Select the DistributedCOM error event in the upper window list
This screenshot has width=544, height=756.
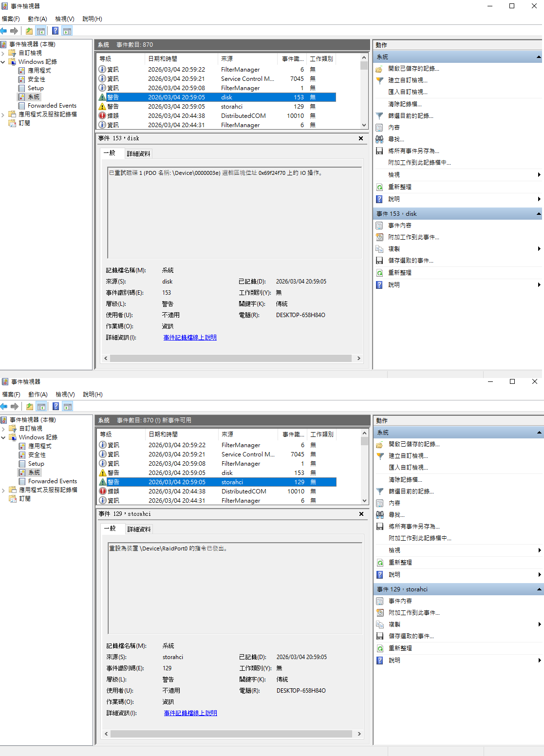[x=243, y=116]
